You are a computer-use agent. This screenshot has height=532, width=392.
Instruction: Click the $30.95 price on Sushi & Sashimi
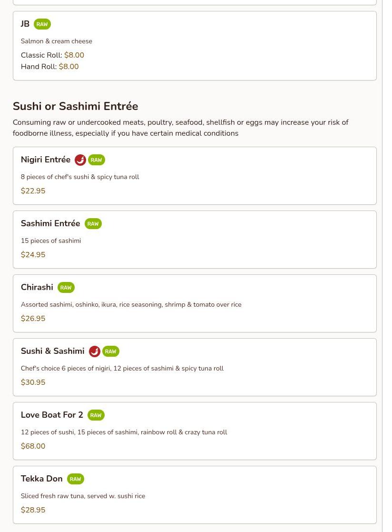(33, 382)
